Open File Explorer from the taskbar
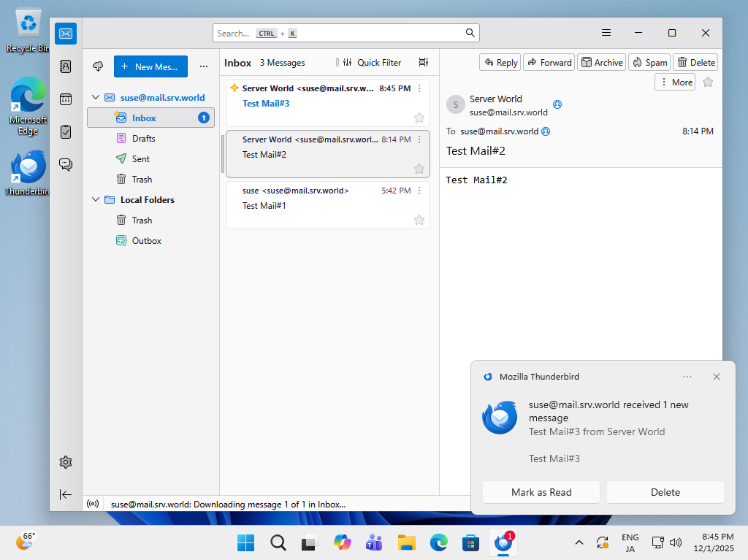The image size is (748, 560). (406, 542)
